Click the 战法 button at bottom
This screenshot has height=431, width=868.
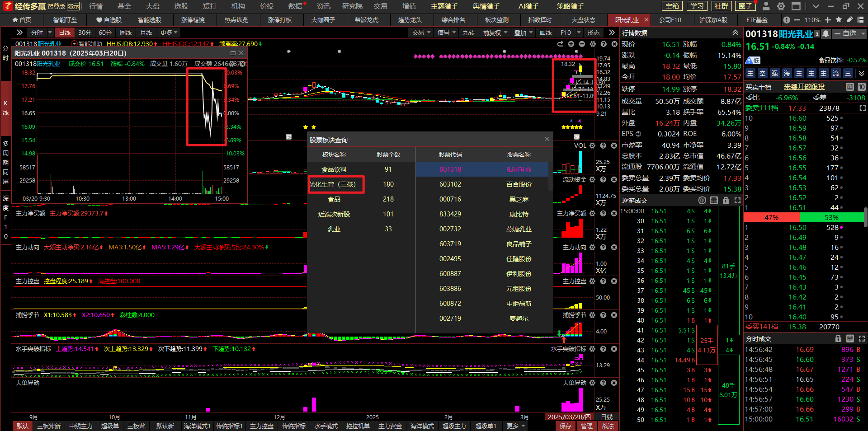pyautogui.click(x=608, y=426)
